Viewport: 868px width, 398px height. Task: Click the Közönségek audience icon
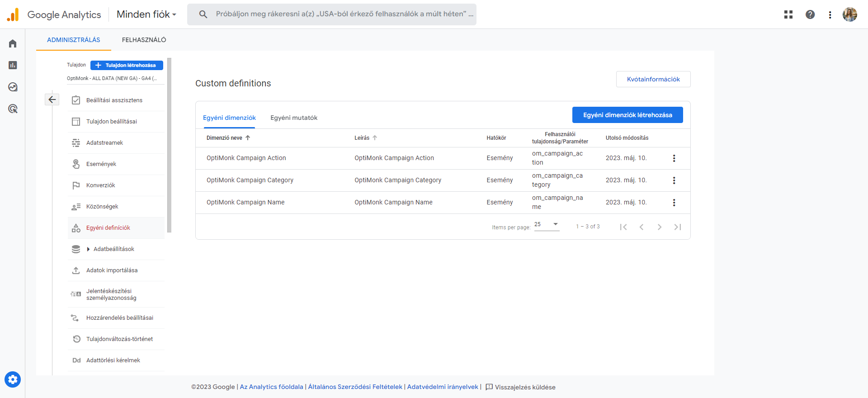point(76,207)
